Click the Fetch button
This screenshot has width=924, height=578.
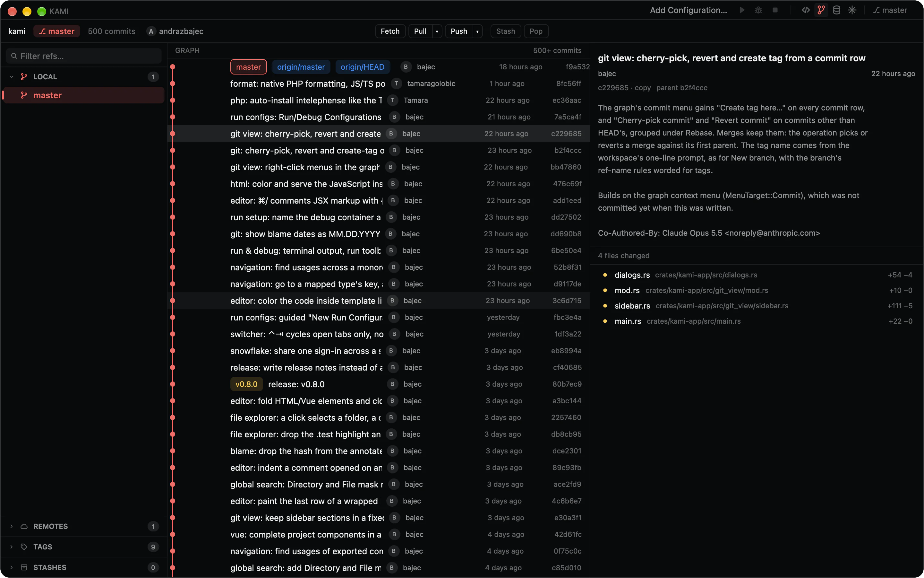(390, 31)
